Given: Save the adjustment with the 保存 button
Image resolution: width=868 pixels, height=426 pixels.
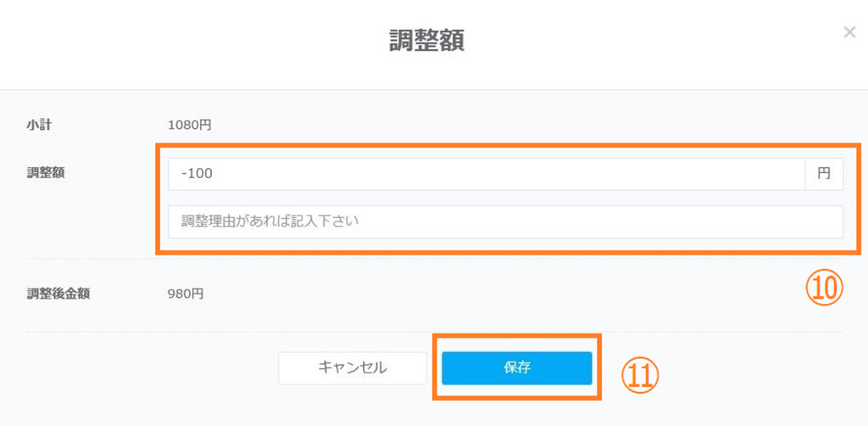Looking at the screenshot, I should click(516, 368).
